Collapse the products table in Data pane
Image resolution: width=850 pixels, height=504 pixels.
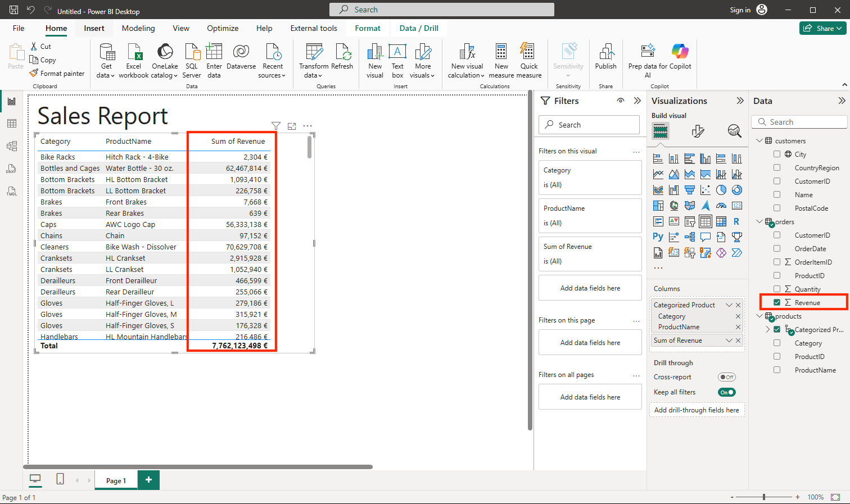759,316
